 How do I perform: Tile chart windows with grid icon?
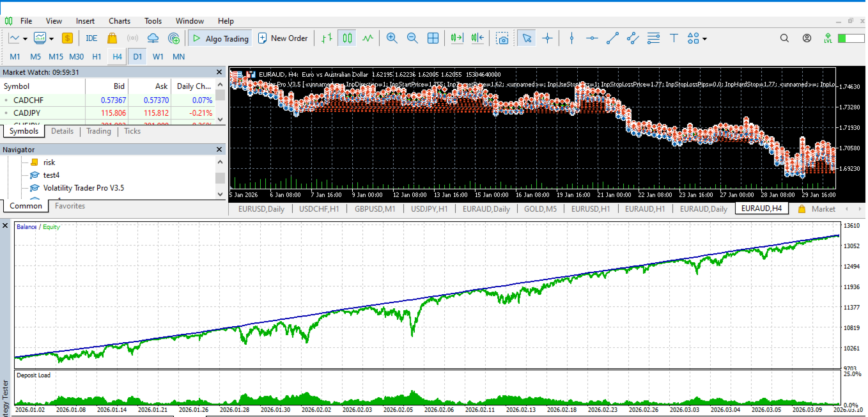pyautogui.click(x=433, y=38)
